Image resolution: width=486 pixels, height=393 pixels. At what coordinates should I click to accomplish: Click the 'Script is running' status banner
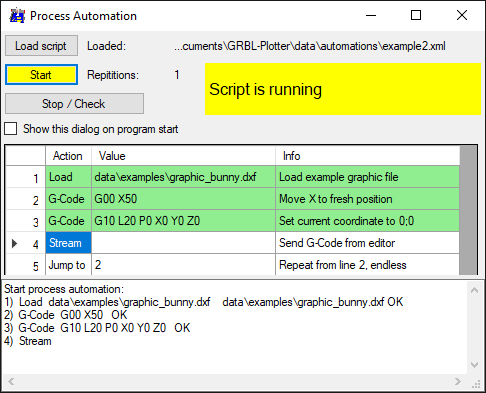tap(343, 89)
